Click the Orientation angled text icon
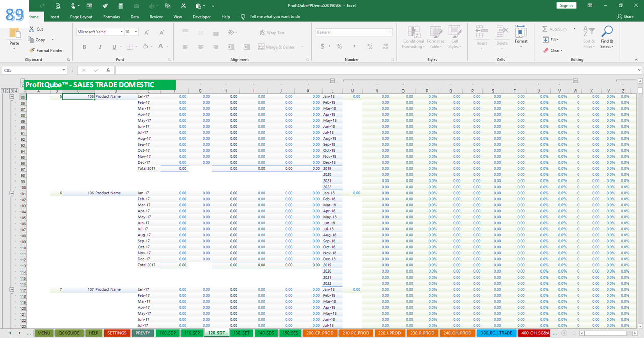644x362 pixels. point(231,32)
